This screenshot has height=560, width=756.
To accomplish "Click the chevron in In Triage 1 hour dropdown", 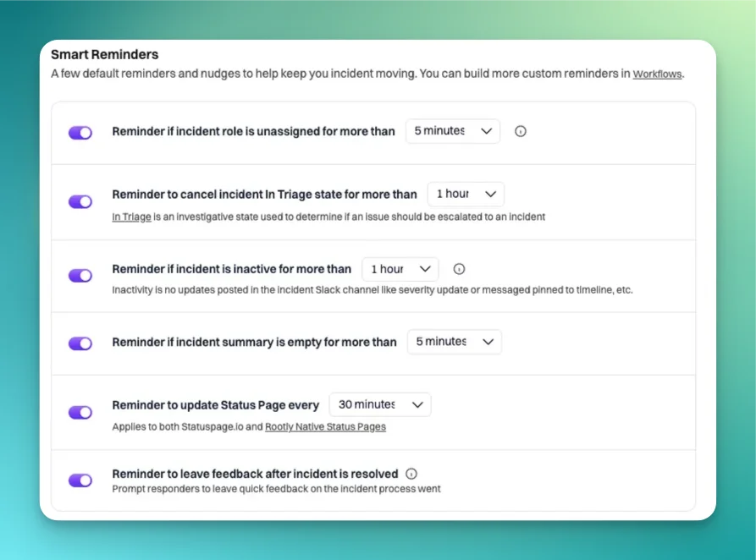I will tap(491, 195).
